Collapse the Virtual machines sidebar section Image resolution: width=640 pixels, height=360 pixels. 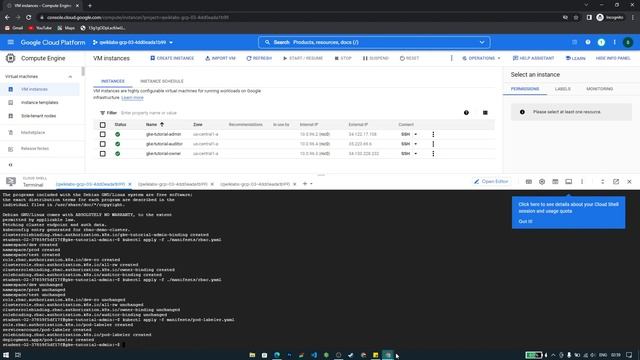tap(70, 77)
